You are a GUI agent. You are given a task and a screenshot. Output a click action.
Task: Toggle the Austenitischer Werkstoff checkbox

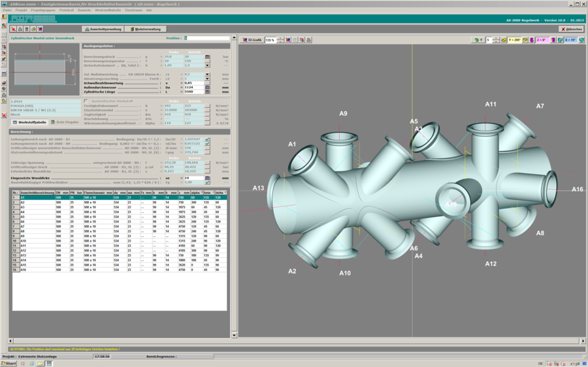(x=86, y=101)
